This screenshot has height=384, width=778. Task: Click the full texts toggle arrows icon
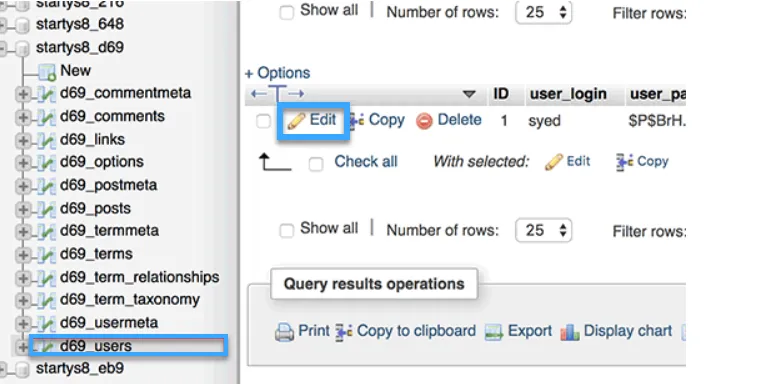278,94
